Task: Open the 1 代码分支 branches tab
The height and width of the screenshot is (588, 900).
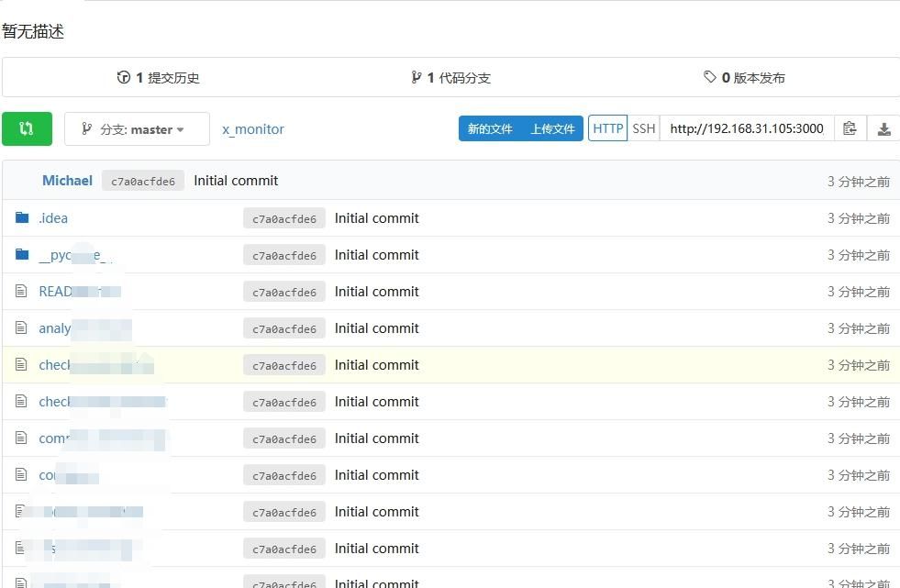Action: (x=451, y=78)
